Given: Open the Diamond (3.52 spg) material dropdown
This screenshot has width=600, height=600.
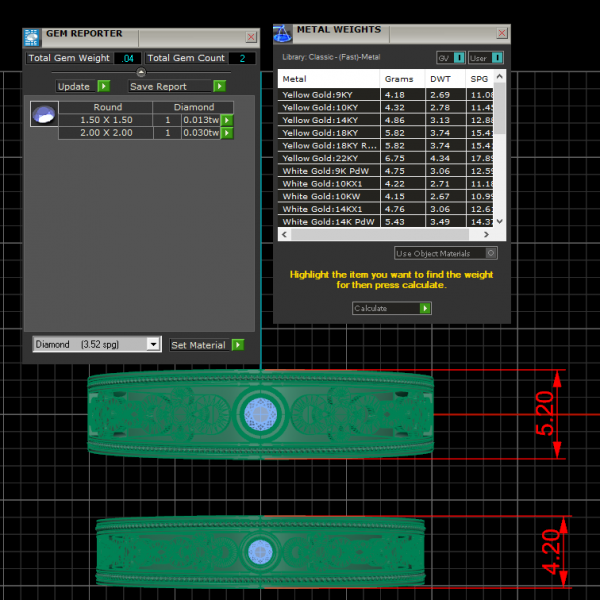Looking at the screenshot, I should (153, 345).
